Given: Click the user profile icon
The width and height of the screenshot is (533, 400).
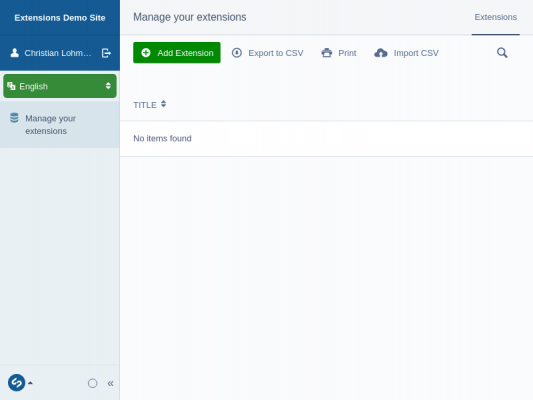Looking at the screenshot, I should coord(14,53).
